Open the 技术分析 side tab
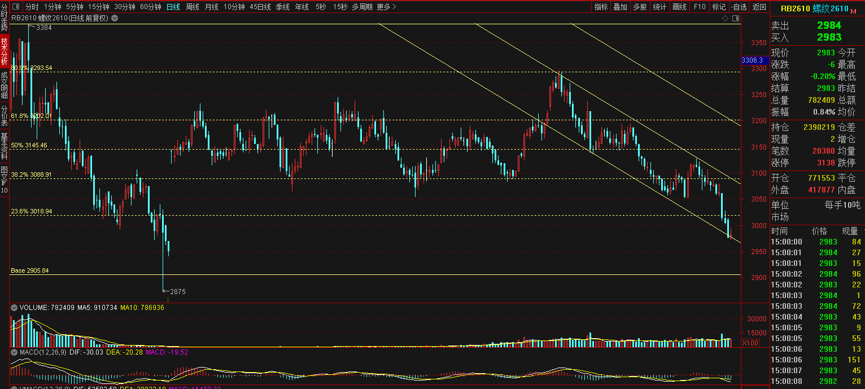865x389 pixels. pyautogui.click(x=4, y=51)
